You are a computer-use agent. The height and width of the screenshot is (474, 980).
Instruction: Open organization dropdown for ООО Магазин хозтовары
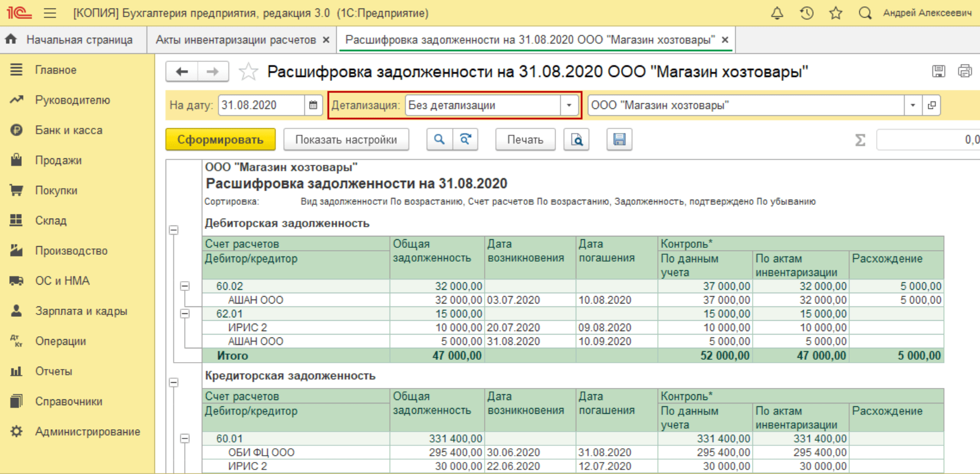pyautogui.click(x=912, y=106)
